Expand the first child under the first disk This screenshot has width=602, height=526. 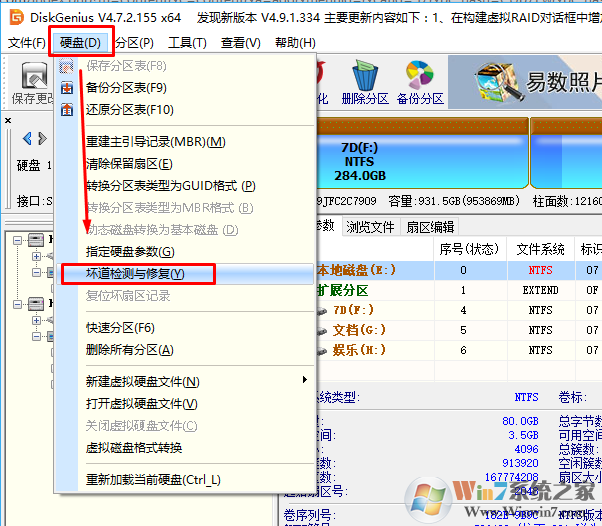[36, 256]
